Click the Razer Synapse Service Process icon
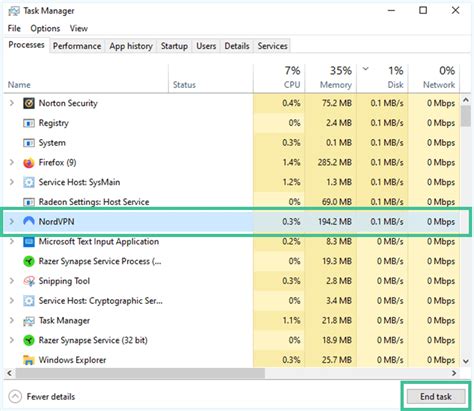The image size is (474, 411). click(x=29, y=261)
